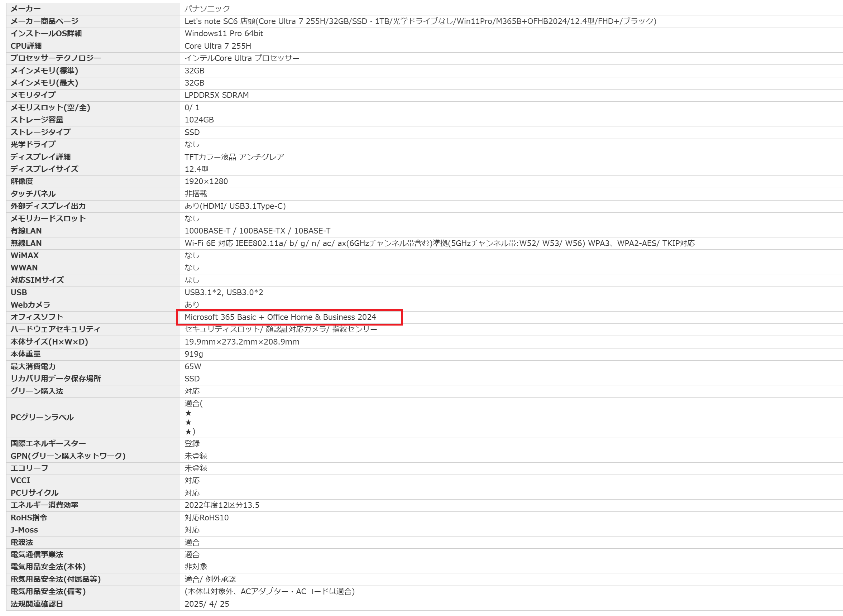Click the 対応RoHS10 value
The height and width of the screenshot is (616, 843).
[x=206, y=518]
